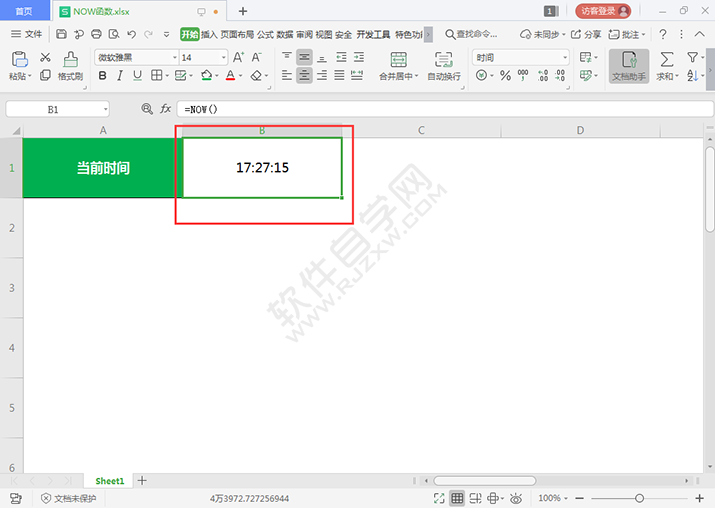Align text to the left
This screenshot has width=715, height=508.
(x=287, y=75)
